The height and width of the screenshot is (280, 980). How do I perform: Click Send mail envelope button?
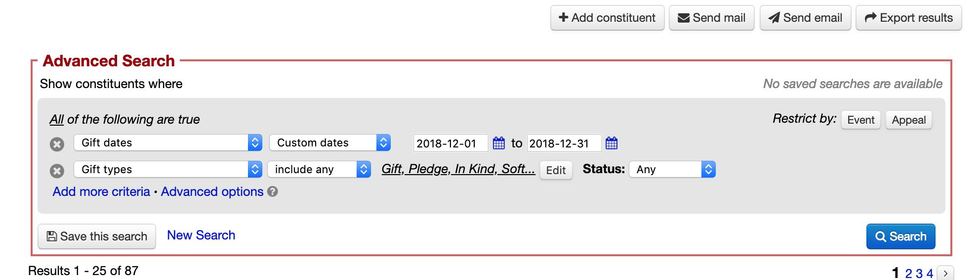click(x=711, y=18)
